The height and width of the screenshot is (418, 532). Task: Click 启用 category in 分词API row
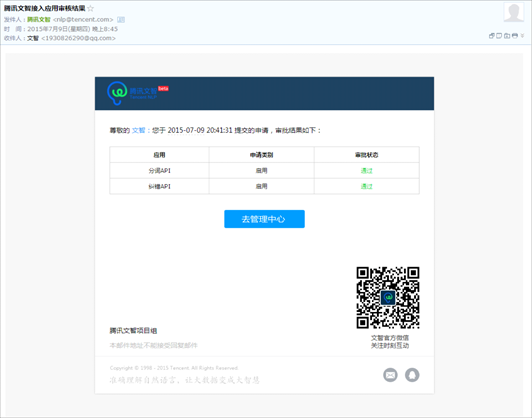262,171
